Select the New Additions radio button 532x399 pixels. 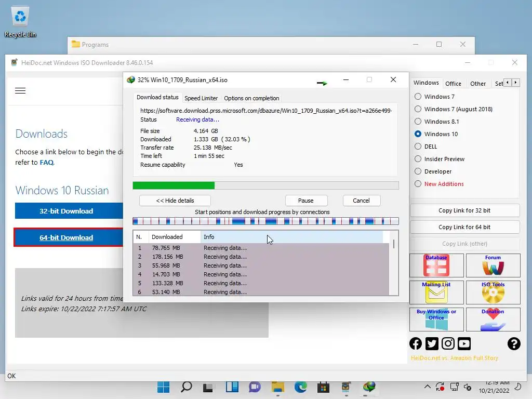tap(418, 184)
